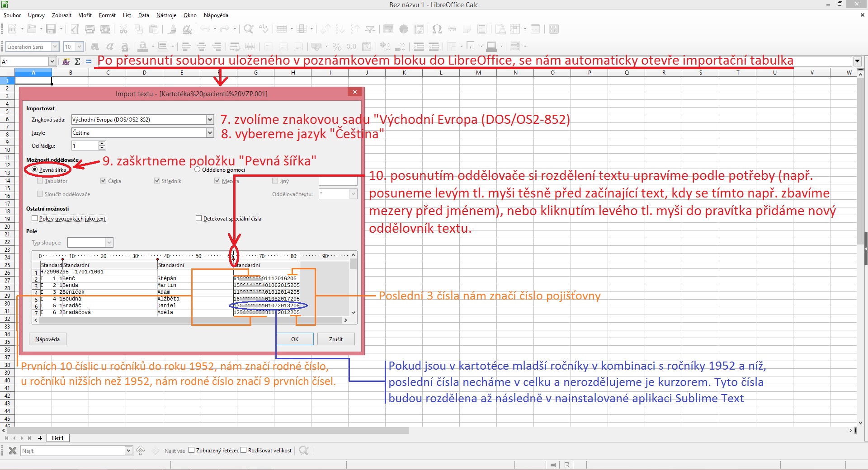Click the sheet horizontal scrollbar
Image resolution: width=868 pixels, height=470 pixels.
tap(208, 430)
